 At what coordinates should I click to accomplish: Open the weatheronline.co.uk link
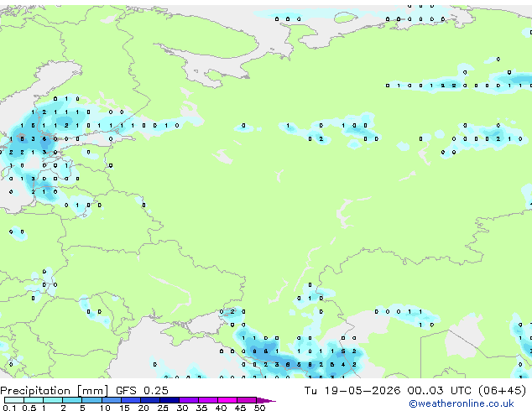click(462, 403)
